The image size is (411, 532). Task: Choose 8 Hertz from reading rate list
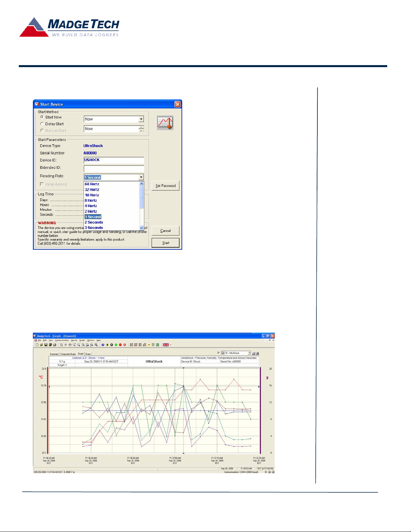91,200
